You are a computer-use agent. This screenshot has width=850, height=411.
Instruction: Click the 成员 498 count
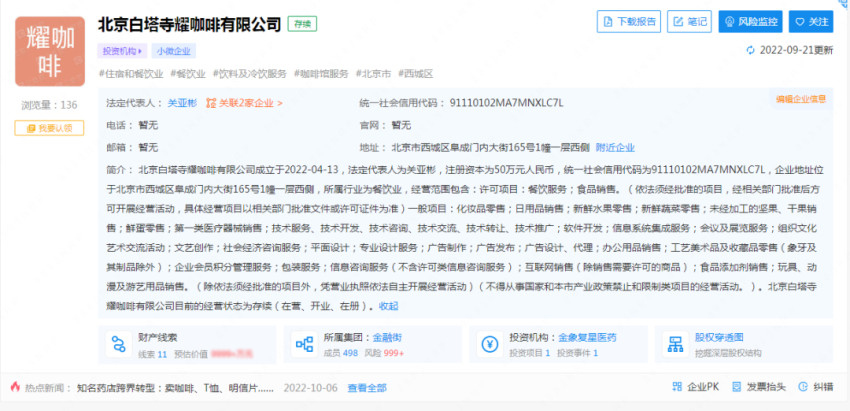pyautogui.click(x=340, y=354)
